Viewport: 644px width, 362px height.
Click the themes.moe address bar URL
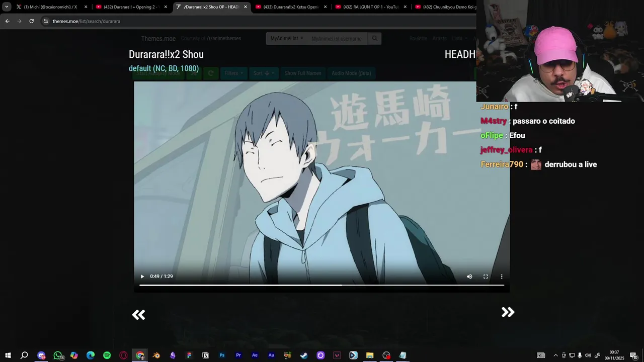pos(86,21)
